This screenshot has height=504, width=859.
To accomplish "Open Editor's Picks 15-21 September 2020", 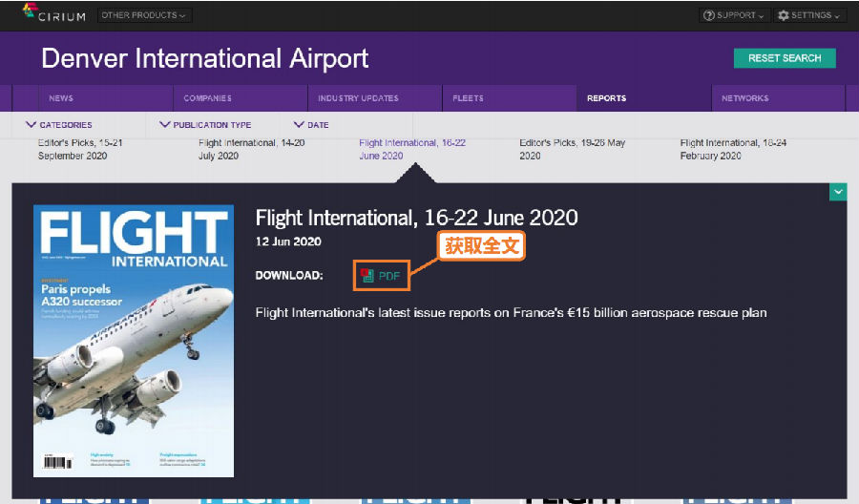I will coord(80,149).
